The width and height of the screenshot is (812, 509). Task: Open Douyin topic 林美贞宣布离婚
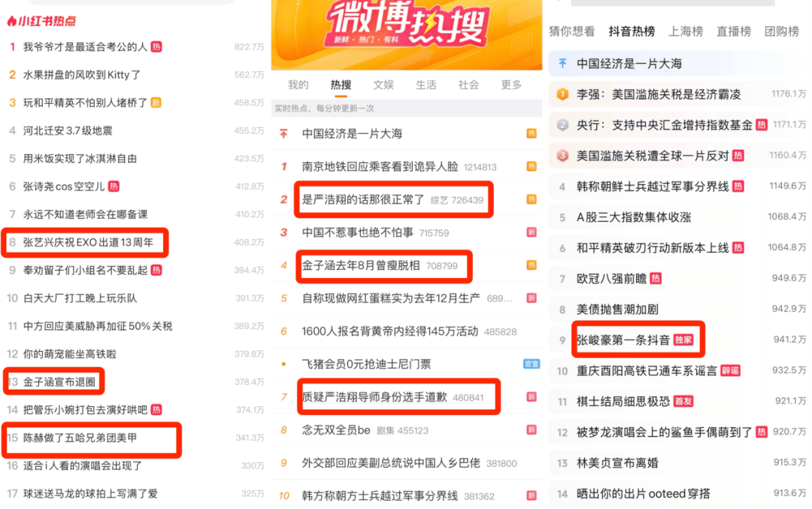click(617, 463)
